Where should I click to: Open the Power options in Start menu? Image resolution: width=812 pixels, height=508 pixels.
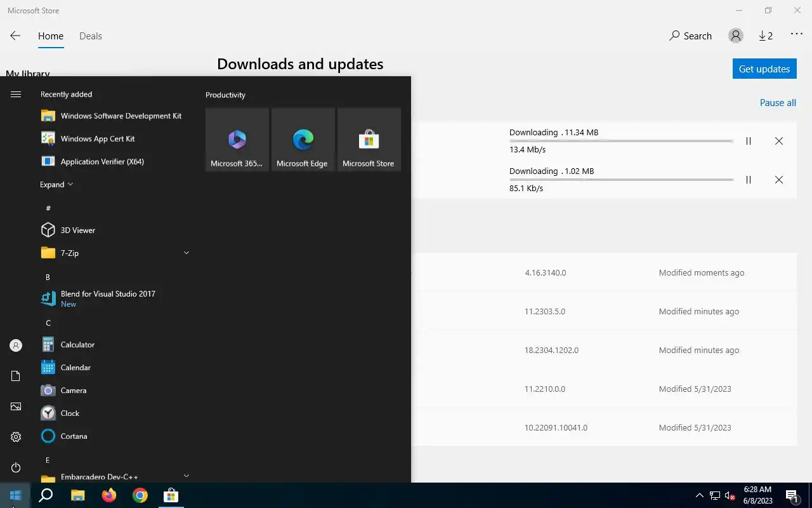(16, 467)
